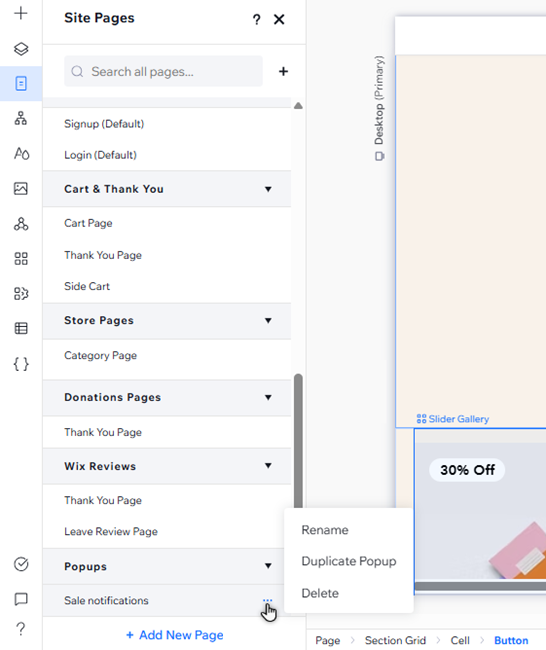546x650 pixels.
Task: Open the Layers panel icon
Action: [x=21, y=49]
